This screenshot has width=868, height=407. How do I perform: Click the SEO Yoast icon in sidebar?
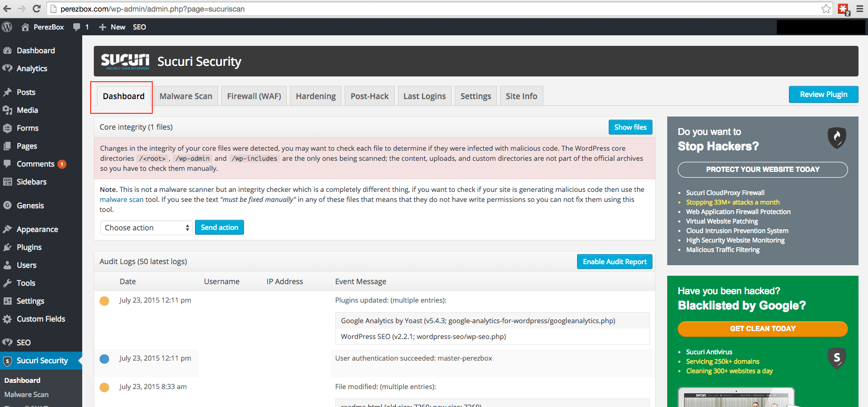[7, 343]
